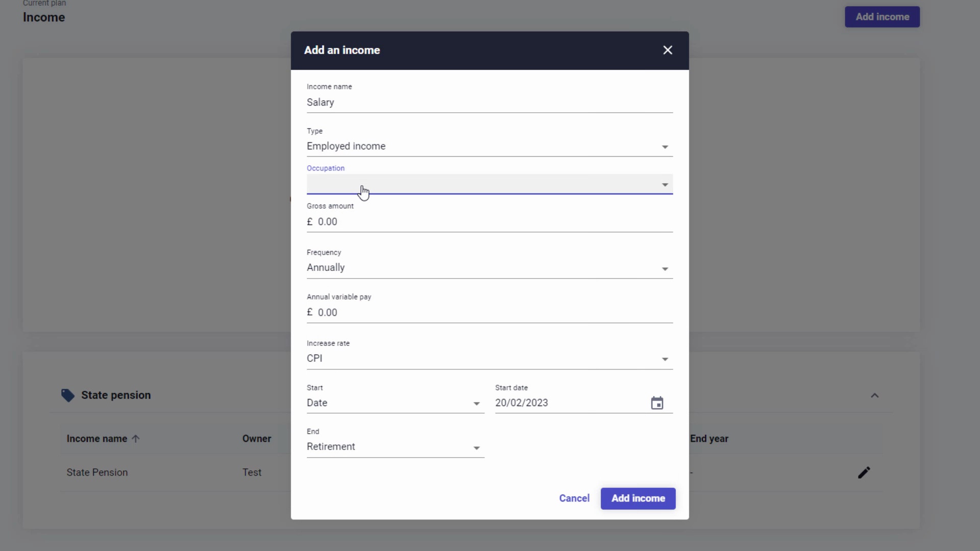Click the Income name field containing Salary
Viewport: 980px width, 551px height.
pyautogui.click(x=489, y=103)
